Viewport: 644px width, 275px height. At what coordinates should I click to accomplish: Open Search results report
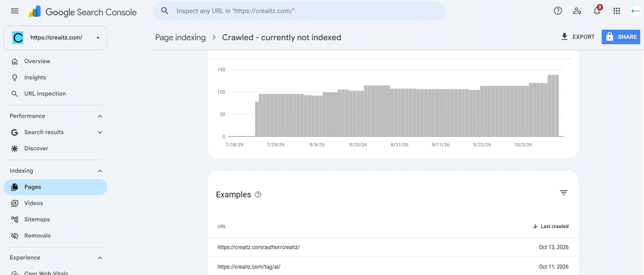coord(44,132)
